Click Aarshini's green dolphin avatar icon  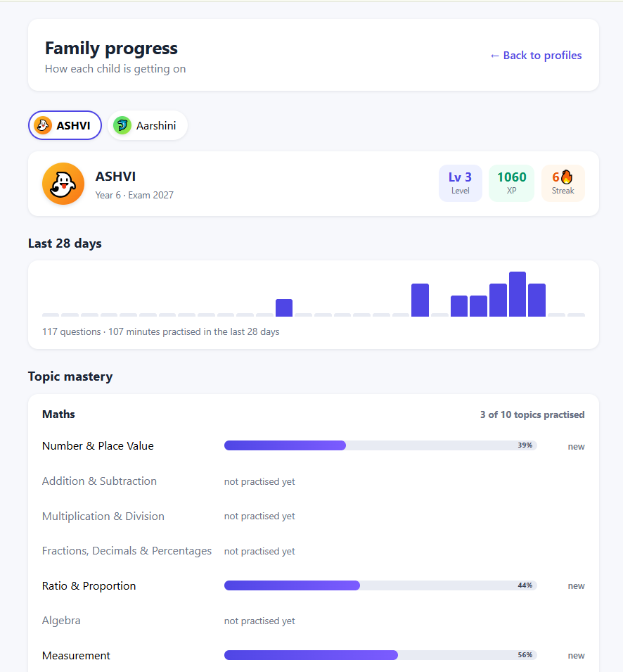122,125
